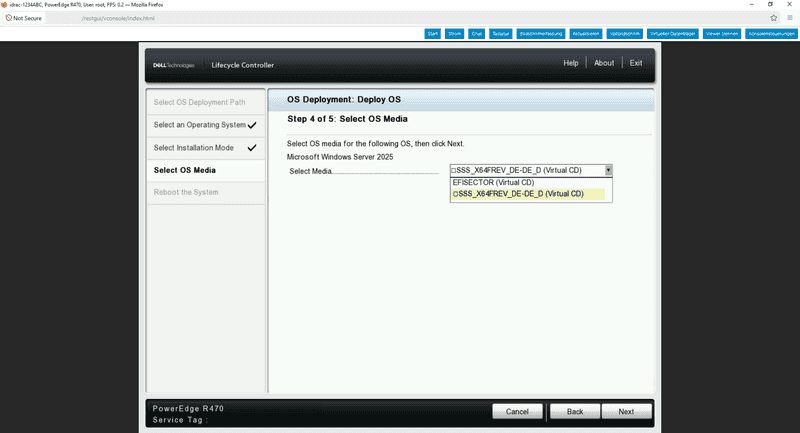Select the Reboot the System step
This screenshot has height=433, width=800.
(206, 192)
